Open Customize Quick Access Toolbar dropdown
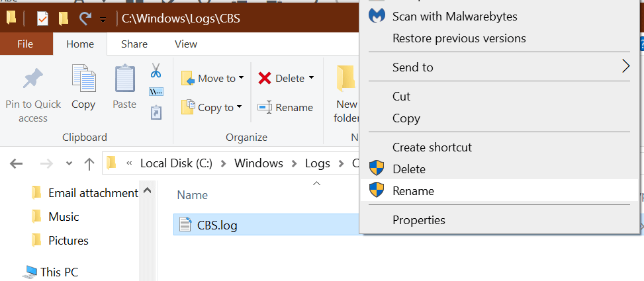This screenshot has height=281, width=644. (x=103, y=19)
